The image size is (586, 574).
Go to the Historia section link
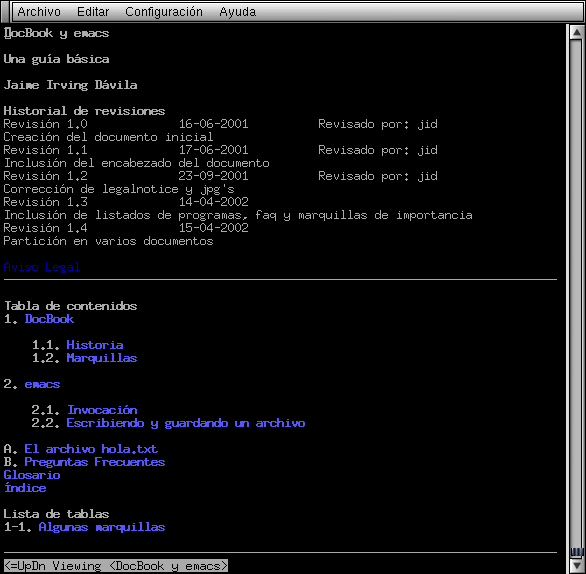pos(95,345)
